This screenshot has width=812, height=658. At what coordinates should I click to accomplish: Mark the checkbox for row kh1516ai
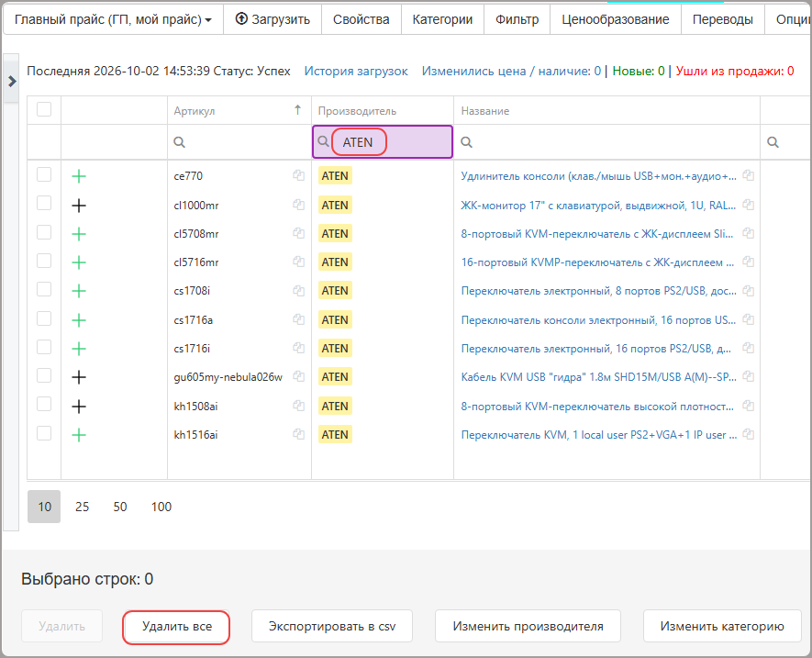(44, 432)
